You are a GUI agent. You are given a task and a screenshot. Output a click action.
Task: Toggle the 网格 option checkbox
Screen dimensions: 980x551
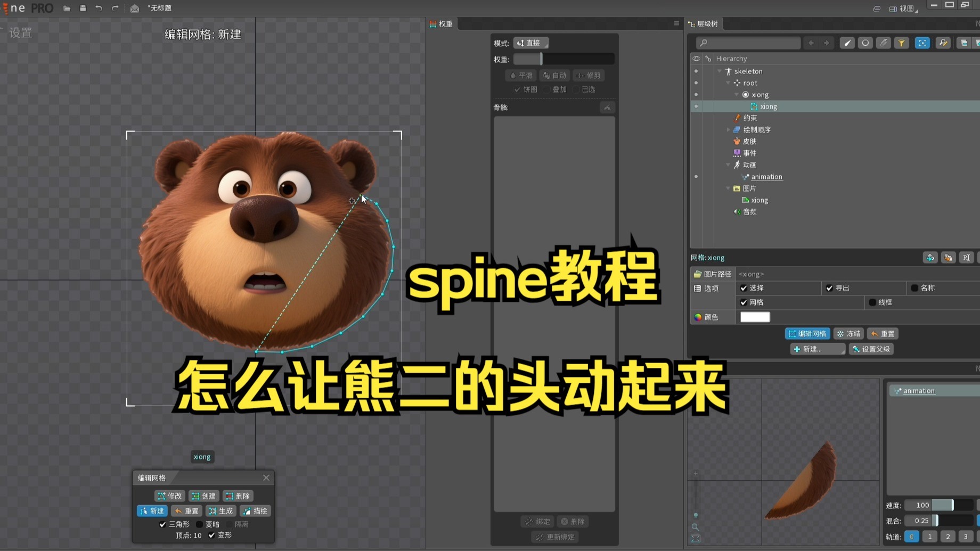[x=744, y=302]
